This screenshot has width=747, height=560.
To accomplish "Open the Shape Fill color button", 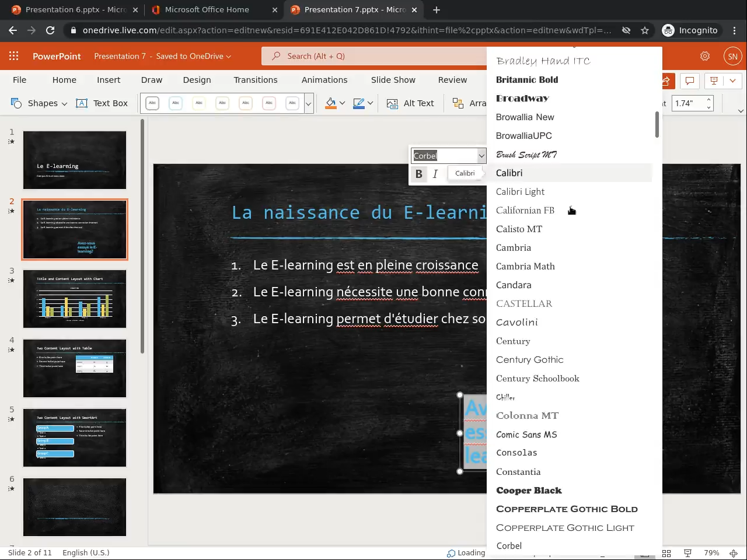I will point(331,103).
